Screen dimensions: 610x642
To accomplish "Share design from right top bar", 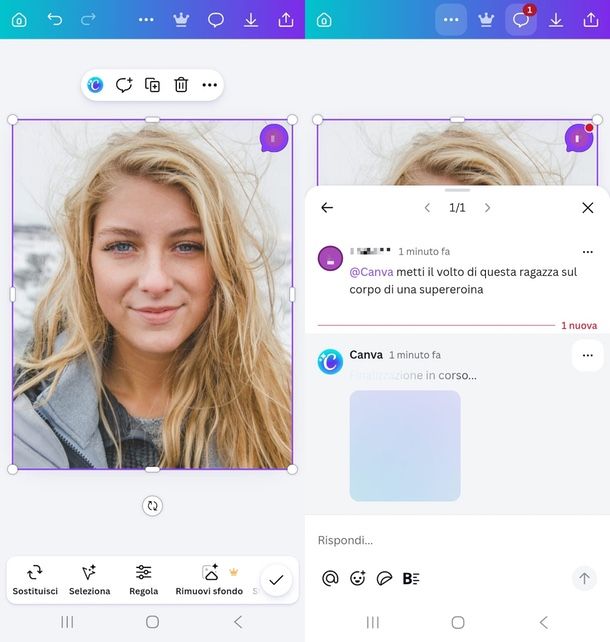I will point(591,20).
